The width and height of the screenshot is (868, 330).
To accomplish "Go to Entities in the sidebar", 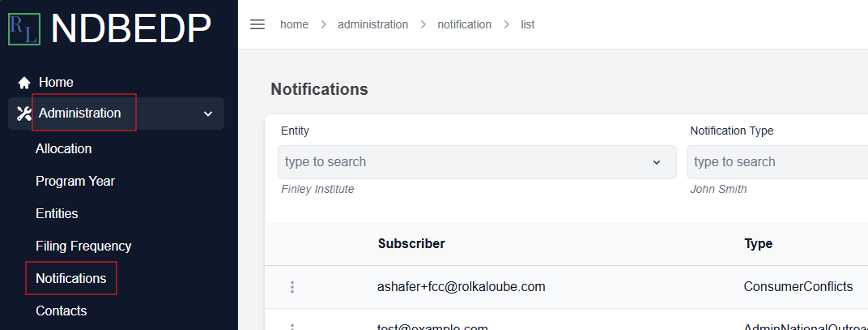I will (x=57, y=213).
